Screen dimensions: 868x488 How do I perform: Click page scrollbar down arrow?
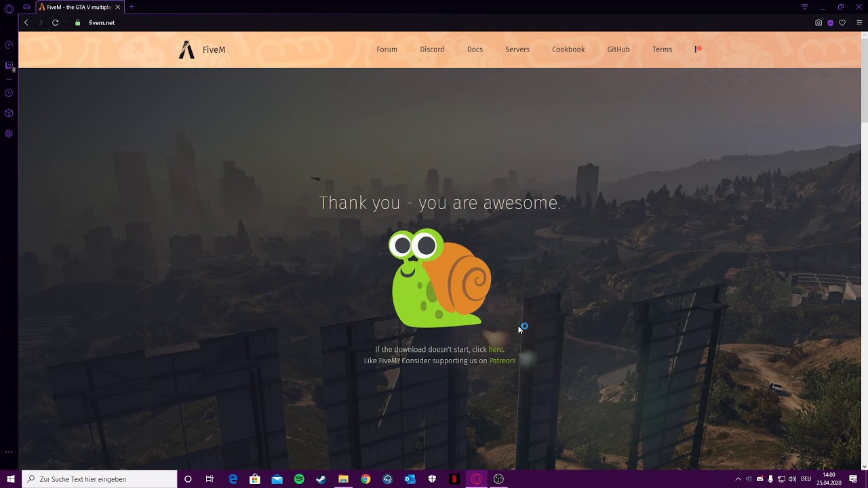tap(864, 466)
